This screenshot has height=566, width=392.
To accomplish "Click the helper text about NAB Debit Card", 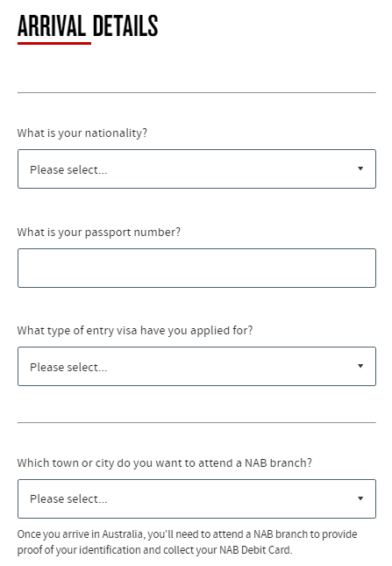I will click(187, 541).
